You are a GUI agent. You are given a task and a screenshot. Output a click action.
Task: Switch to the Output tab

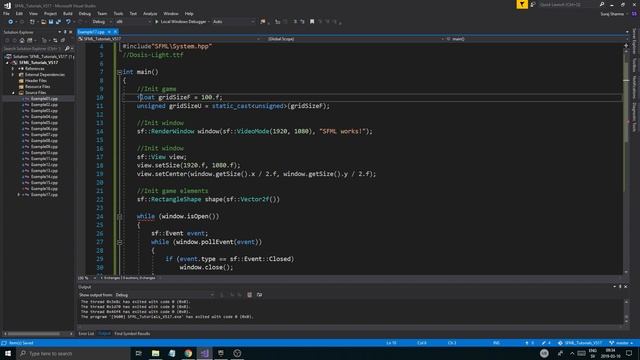click(x=104, y=334)
